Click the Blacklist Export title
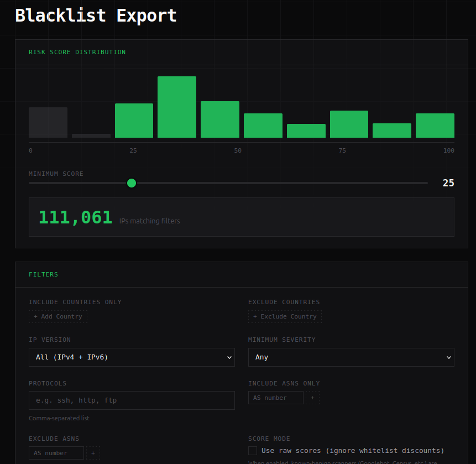 [x=96, y=15]
